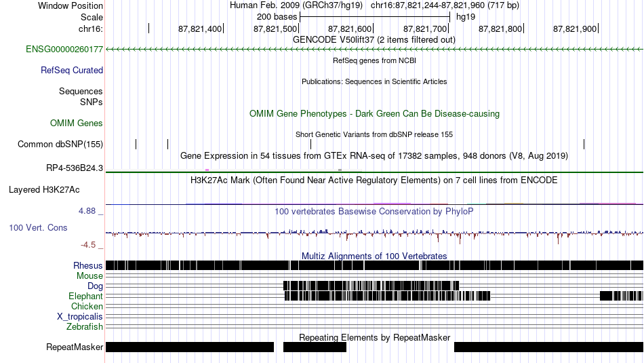Click the 87,821,500 ruler position

(x=276, y=28)
